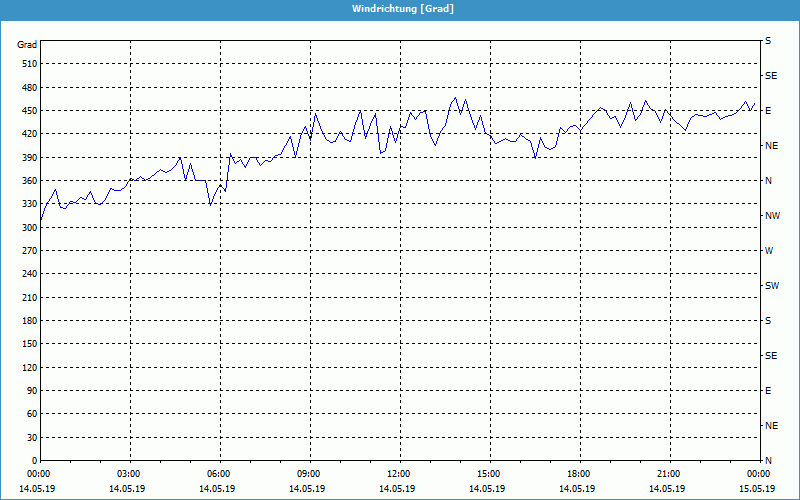Click the 15.05.19 date label
Image resolution: width=800 pixels, height=500 pixels.
[757, 489]
